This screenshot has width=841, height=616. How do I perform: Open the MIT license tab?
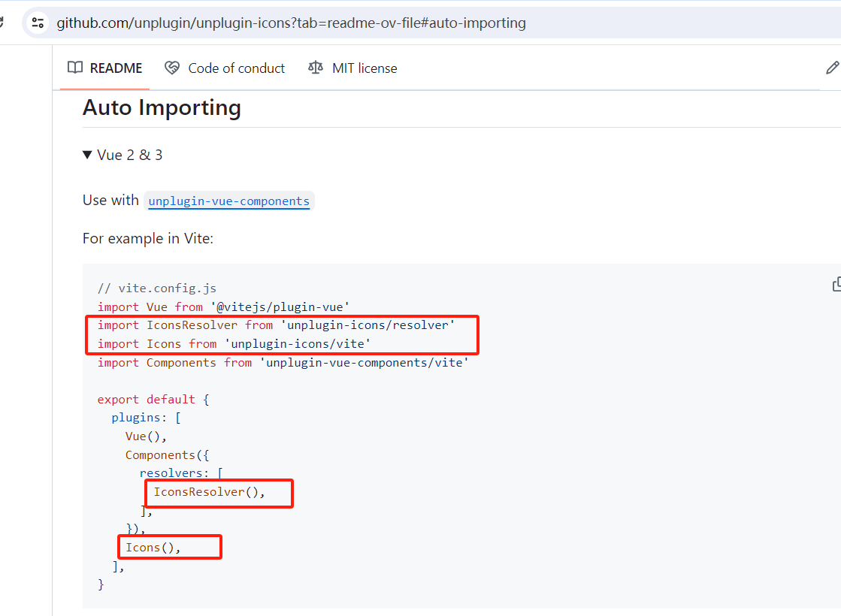pyautogui.click(x=353, y=68)
